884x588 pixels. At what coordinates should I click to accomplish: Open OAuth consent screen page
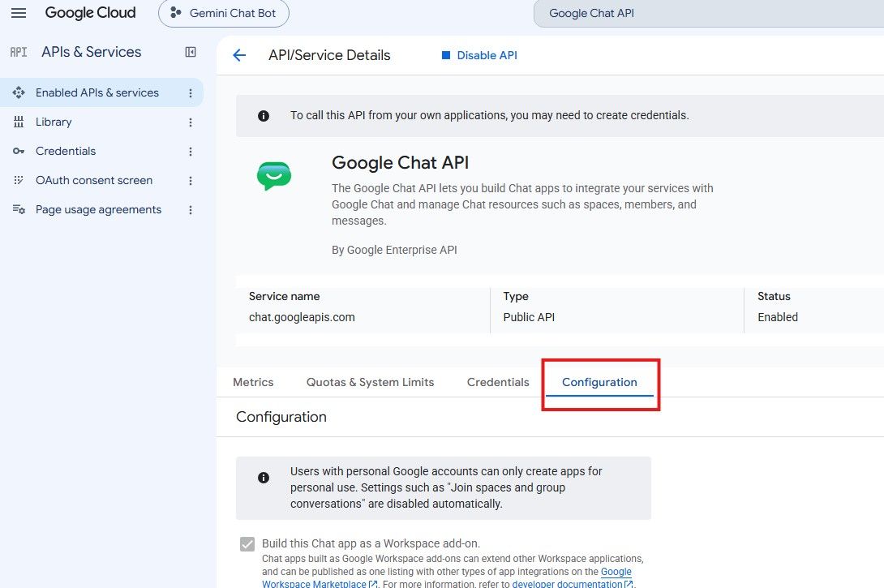point(94,180)
